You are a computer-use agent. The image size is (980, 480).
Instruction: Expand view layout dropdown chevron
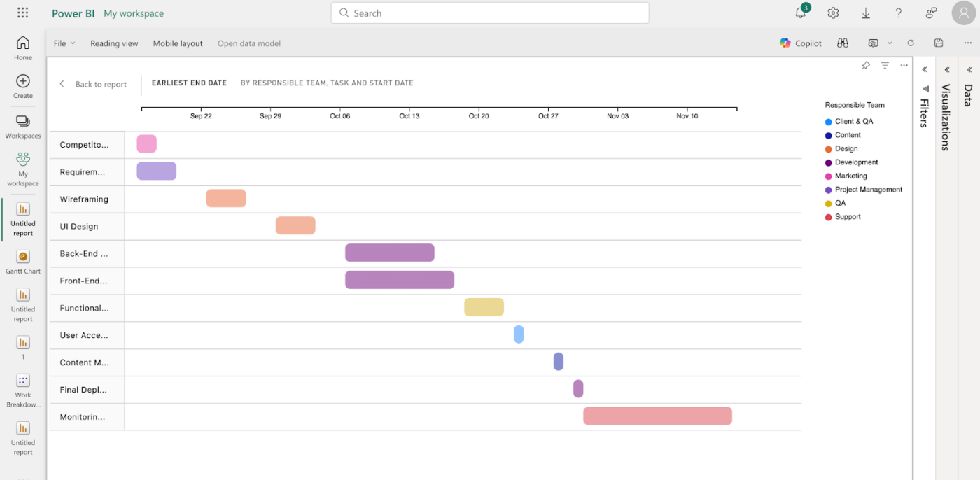click(x=890, y=43)
